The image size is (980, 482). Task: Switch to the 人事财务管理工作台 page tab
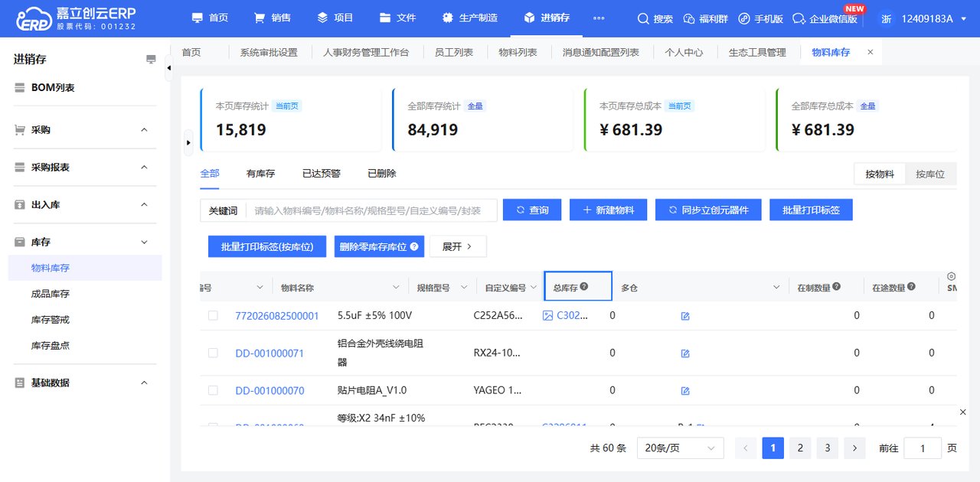click(366, 52)
